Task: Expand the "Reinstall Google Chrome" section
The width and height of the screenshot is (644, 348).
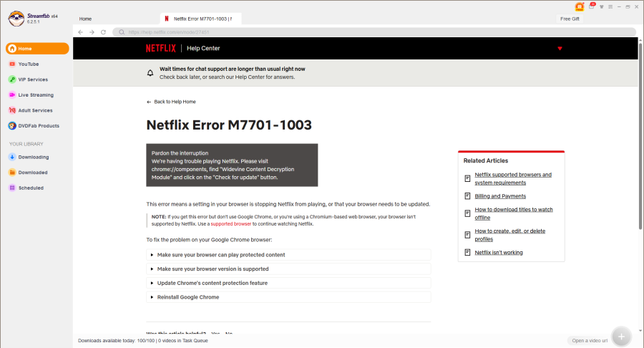Action: tap(187, 296)
